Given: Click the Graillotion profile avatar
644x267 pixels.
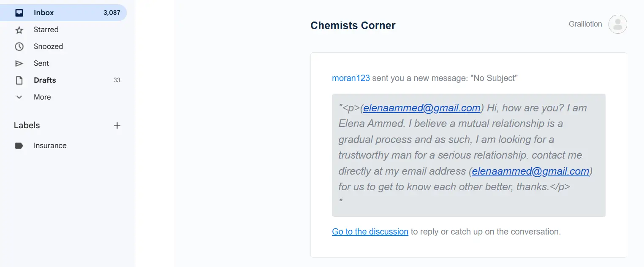Looking at the screenshot, I should point(617,24).
